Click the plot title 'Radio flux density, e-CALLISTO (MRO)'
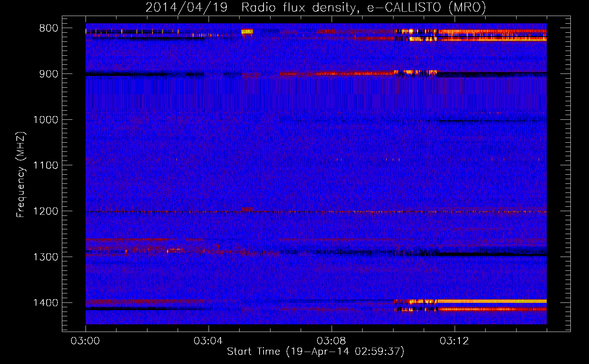The height and width of the screenshot is (364, 589). [x=364, y=7]
